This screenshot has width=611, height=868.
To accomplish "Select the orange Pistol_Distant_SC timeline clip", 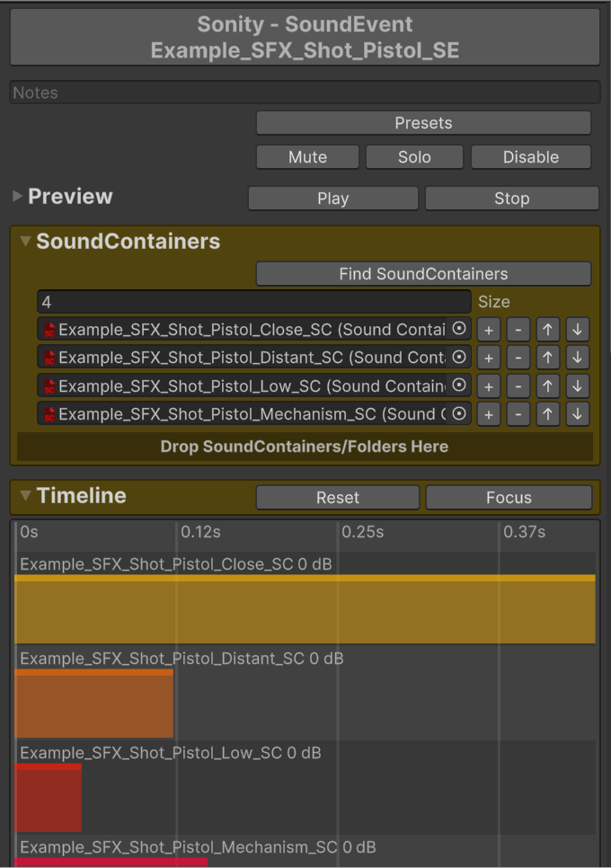I will pyautogui.click(x=94, y=705).
